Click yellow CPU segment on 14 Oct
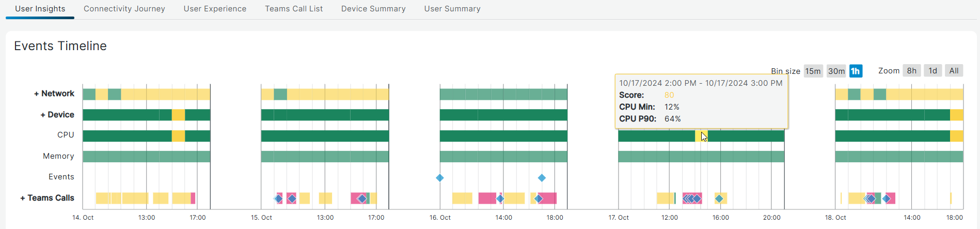The width and height of the screenshot is (980, 229). click(178, 136)
